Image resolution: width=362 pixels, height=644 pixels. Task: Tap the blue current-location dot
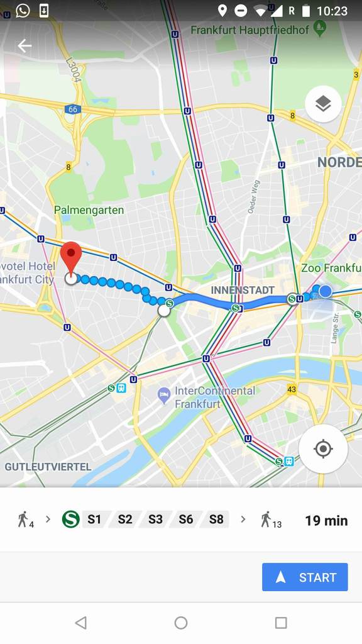[x=326, y=291]
